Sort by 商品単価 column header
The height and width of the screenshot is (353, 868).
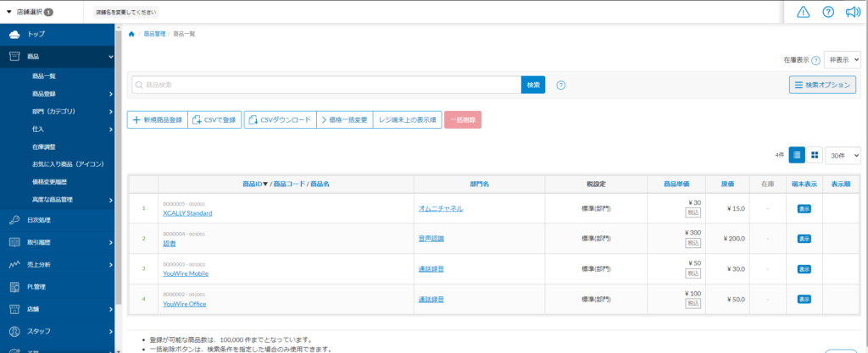676,185
